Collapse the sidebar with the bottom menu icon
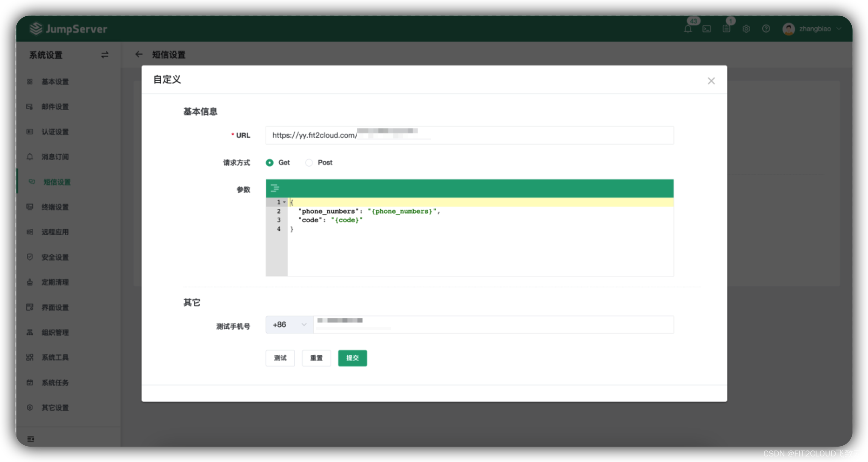868x462 pixels. [31, 439]
